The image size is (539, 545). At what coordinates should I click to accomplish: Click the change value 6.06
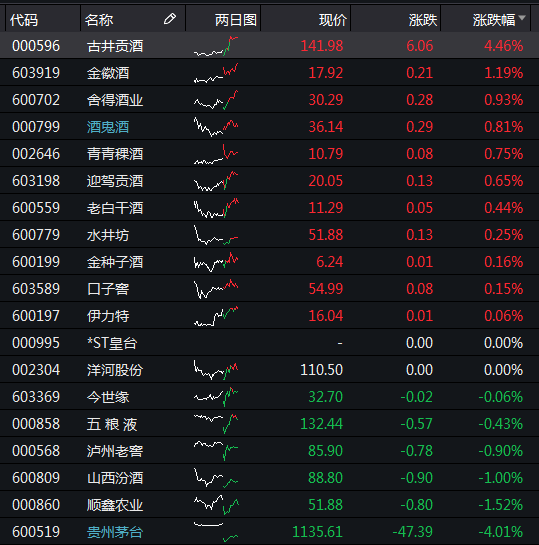[x=420, y=46]
